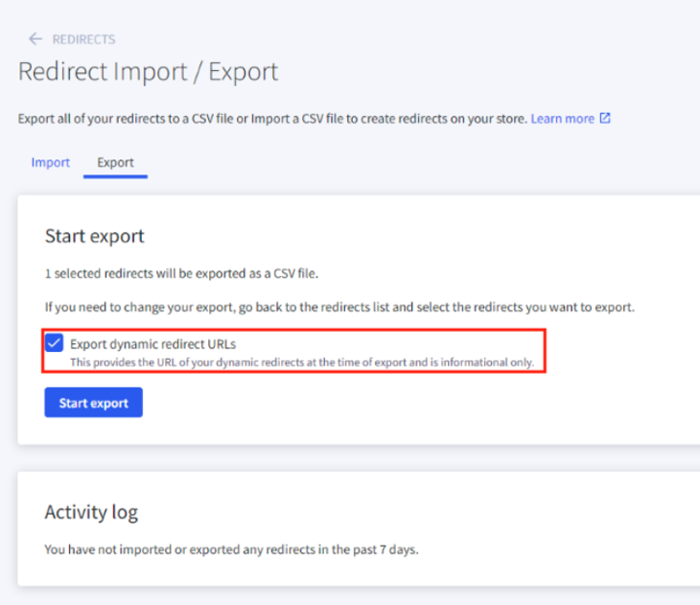The image size is (700, 605).
Task: Uncheck Export dynamic redirect URLs checkbox
Action: pos(54,343)
